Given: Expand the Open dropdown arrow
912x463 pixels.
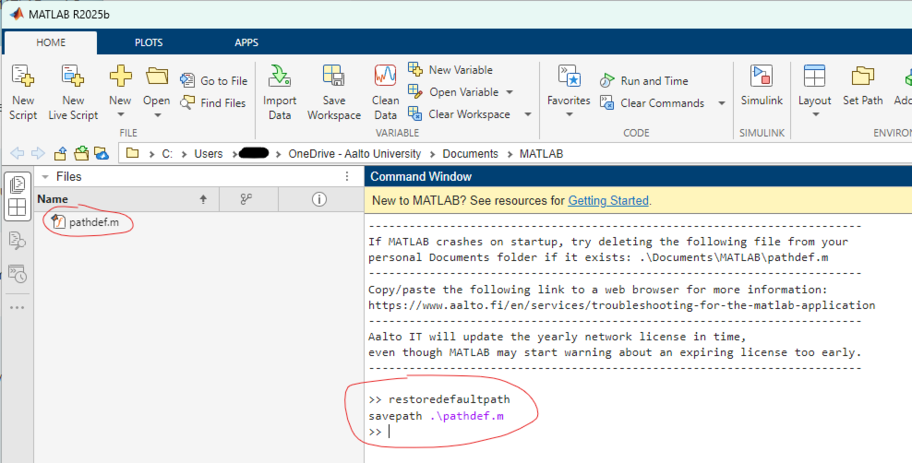Looking at the screenshot, I should [157, 115].
